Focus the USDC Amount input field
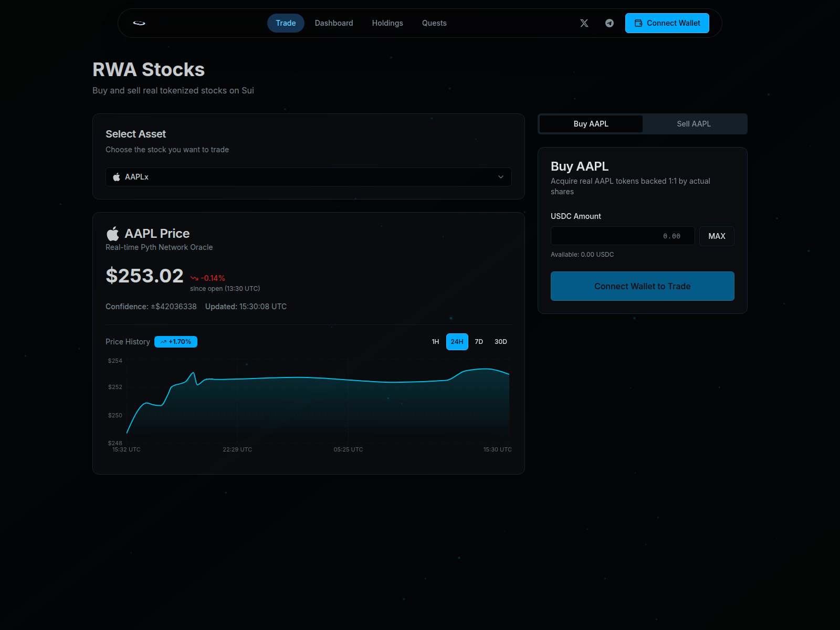 (x=623, y=236)
